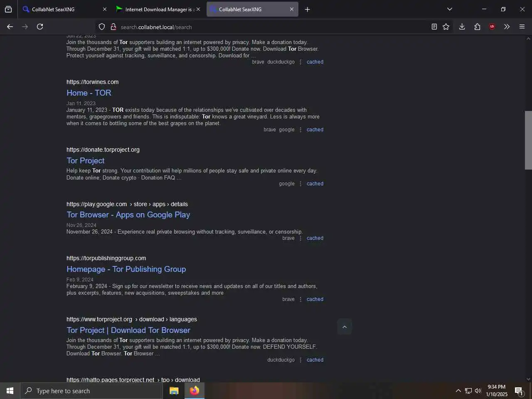This screenshot has width=532, height=399.
Task: Open the extensions puzzle icon
Action: (477, 27)
